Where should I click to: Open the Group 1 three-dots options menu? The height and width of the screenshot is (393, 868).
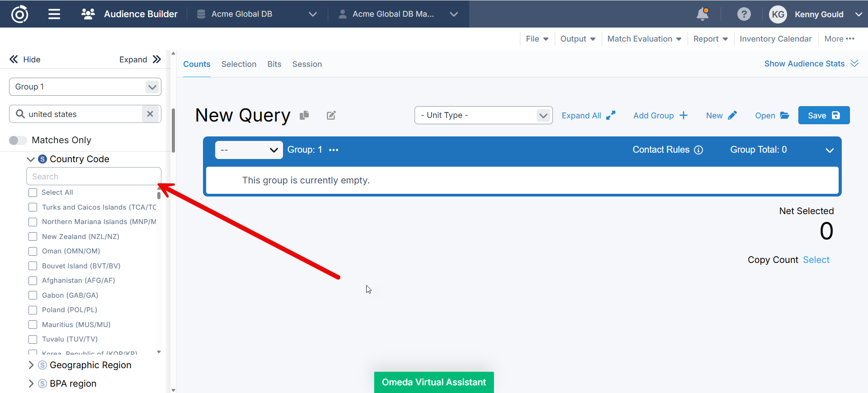point(334,150)
